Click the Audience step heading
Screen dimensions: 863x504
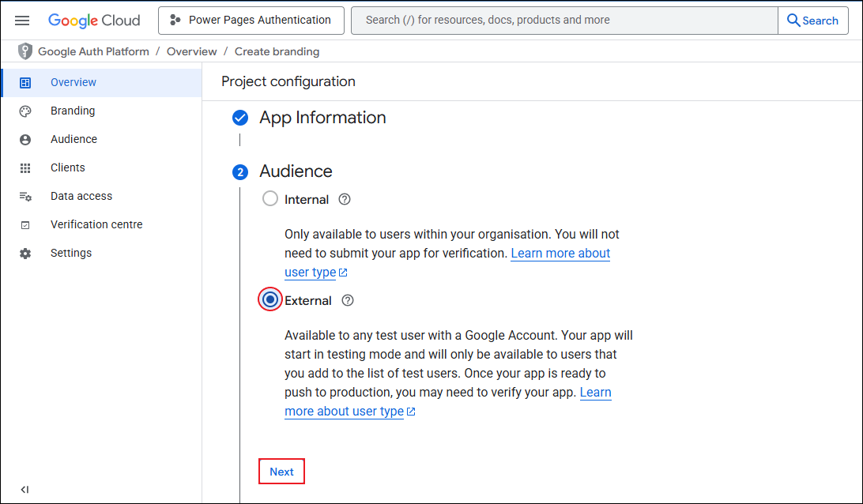pyautogui.click(x=296, y=171)
